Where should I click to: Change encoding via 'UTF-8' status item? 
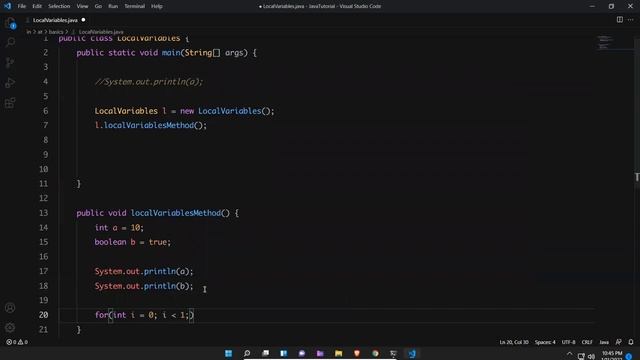tap(568, 342)
